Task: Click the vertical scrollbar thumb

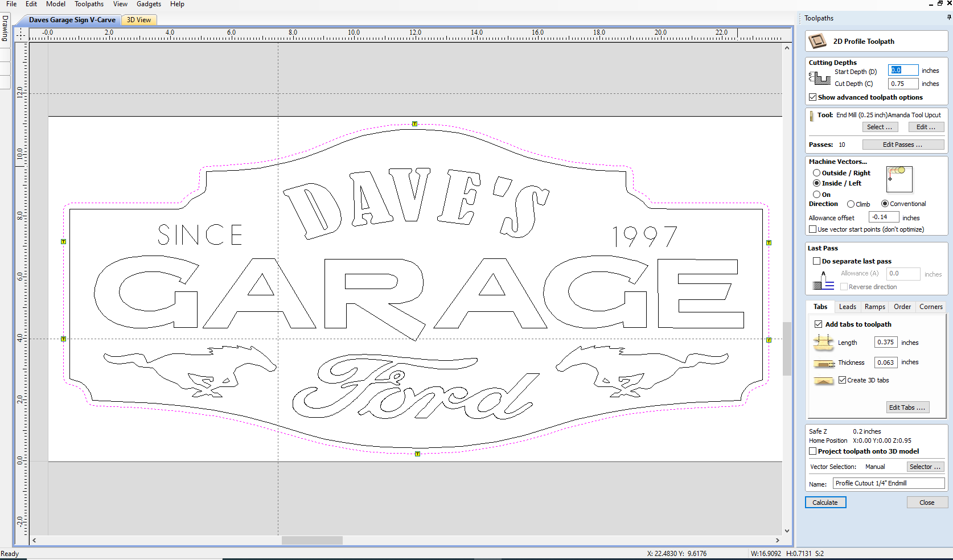Action: coord(787,349)
